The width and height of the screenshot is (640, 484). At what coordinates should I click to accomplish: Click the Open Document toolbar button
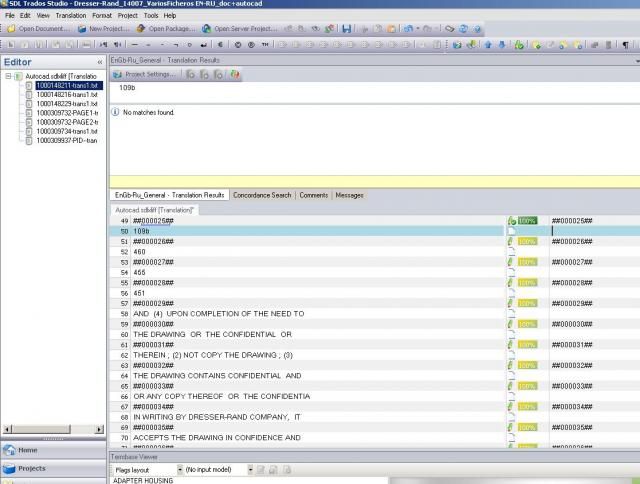coord(38,29)
